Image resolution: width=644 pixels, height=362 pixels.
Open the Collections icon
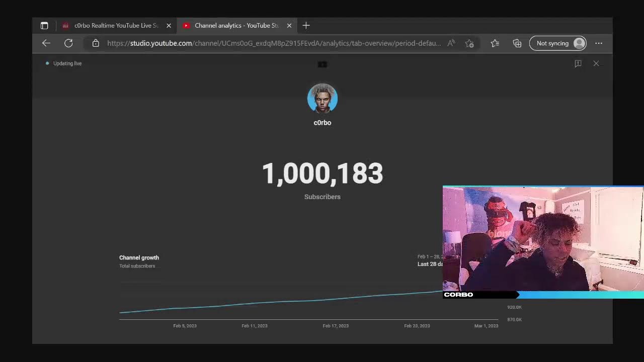coord(517,43)
